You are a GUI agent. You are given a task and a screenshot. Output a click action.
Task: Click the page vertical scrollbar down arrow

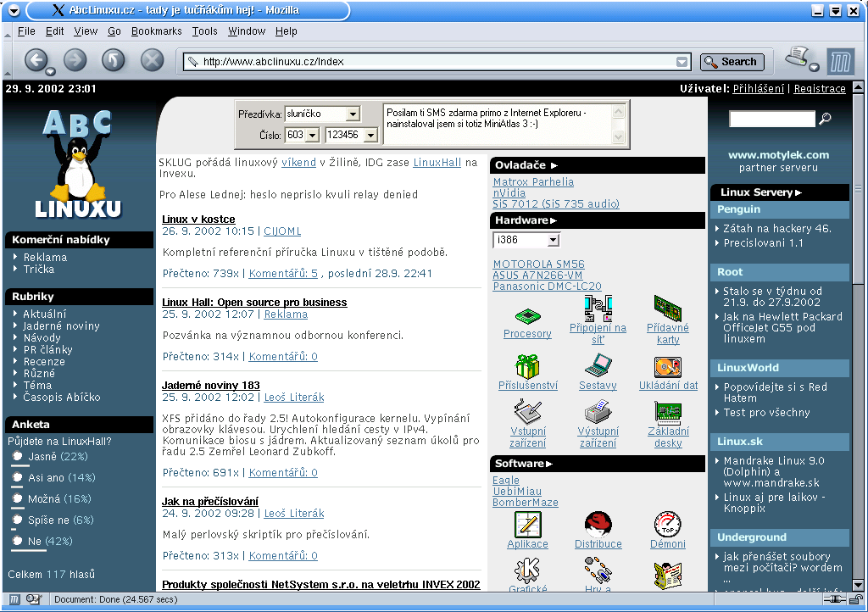pyautogui.click(x=858, y=584)
